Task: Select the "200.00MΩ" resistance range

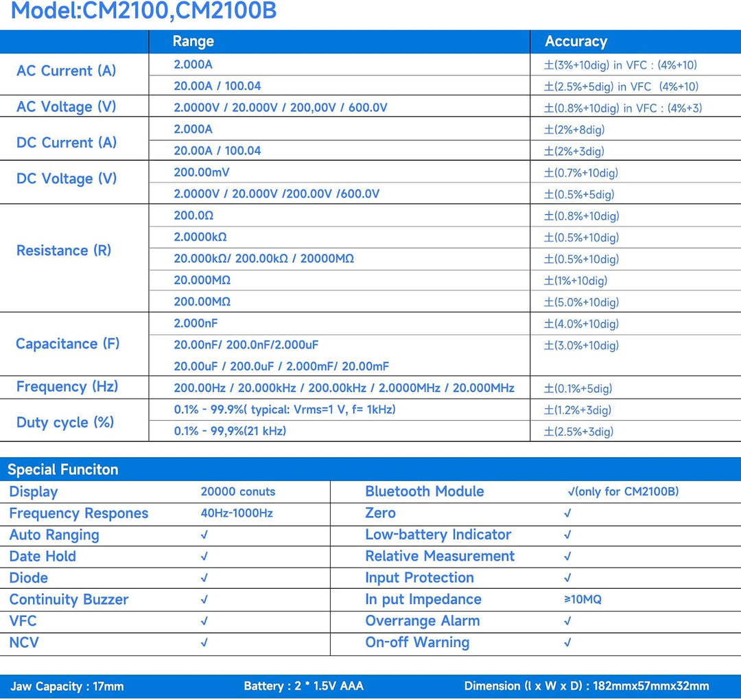Action: click(202, 301)
